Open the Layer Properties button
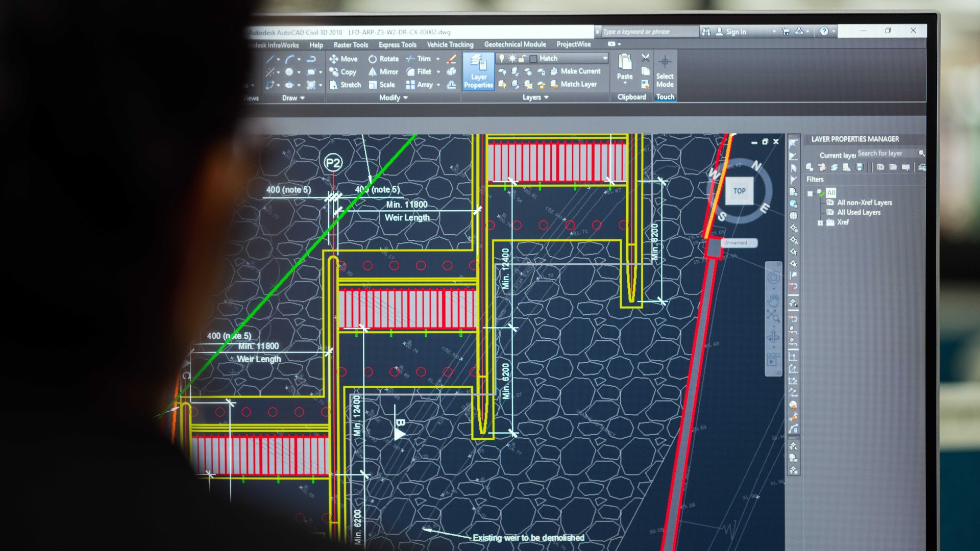980x551 pixels. [x=478, y=71]
